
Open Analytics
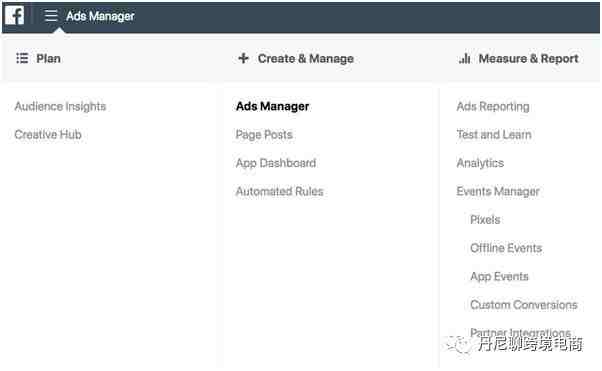point(480,163)
